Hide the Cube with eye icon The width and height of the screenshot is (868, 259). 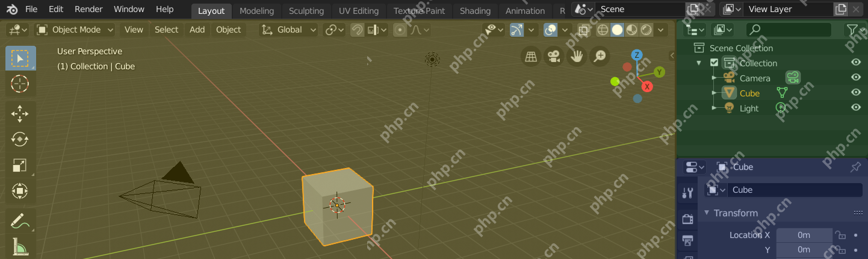click(855, 92)
